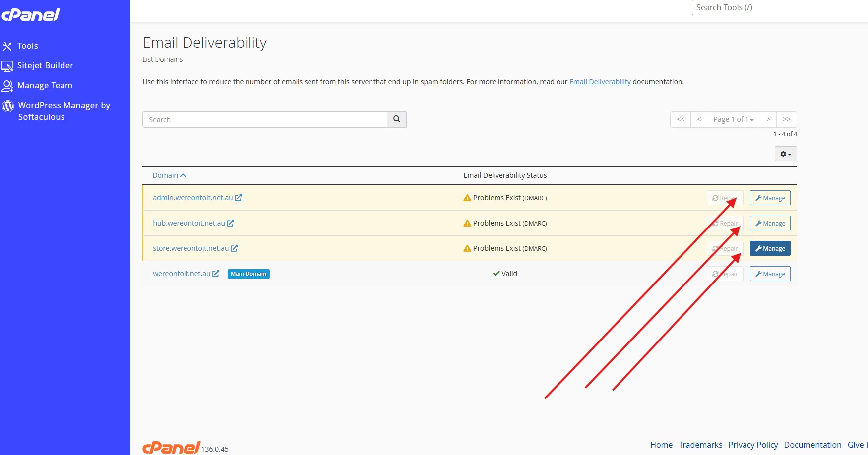Click the Sitejet Builder monitor icon

[x=7, y=66]
